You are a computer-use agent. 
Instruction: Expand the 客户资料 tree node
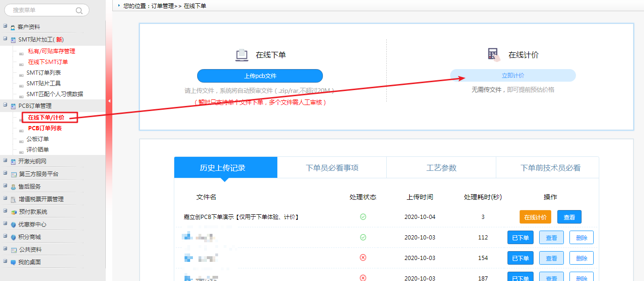[5, 27]
